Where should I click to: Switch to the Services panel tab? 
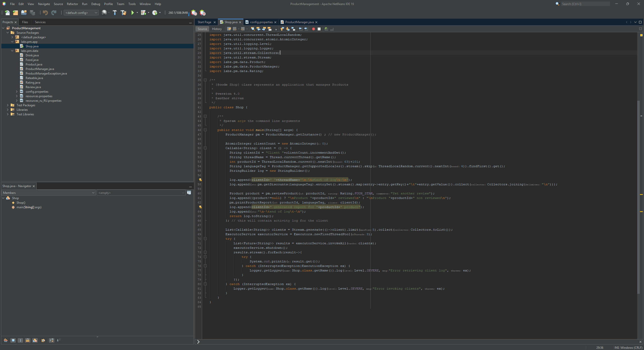pyautogui.click(x=40, y=22)
